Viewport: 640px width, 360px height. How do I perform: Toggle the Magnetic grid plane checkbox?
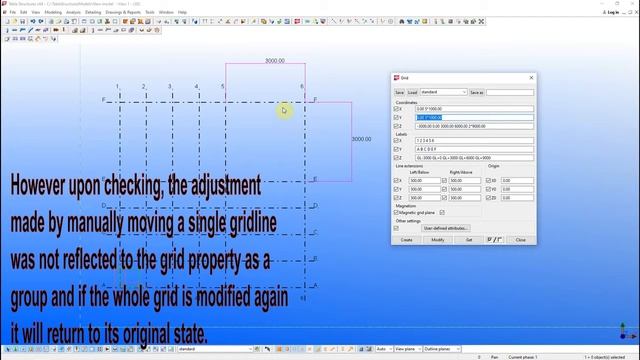396,213
